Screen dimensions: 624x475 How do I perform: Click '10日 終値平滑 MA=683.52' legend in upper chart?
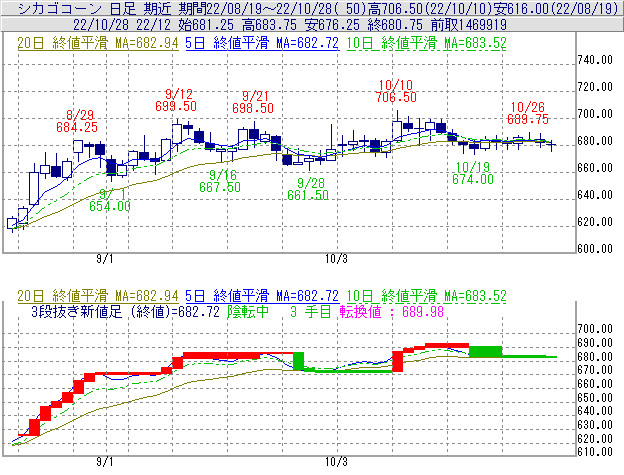(x=427, y=43)
